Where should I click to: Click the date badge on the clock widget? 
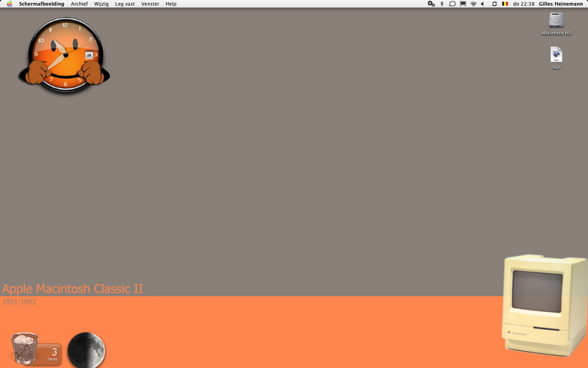tap(89, 55)
